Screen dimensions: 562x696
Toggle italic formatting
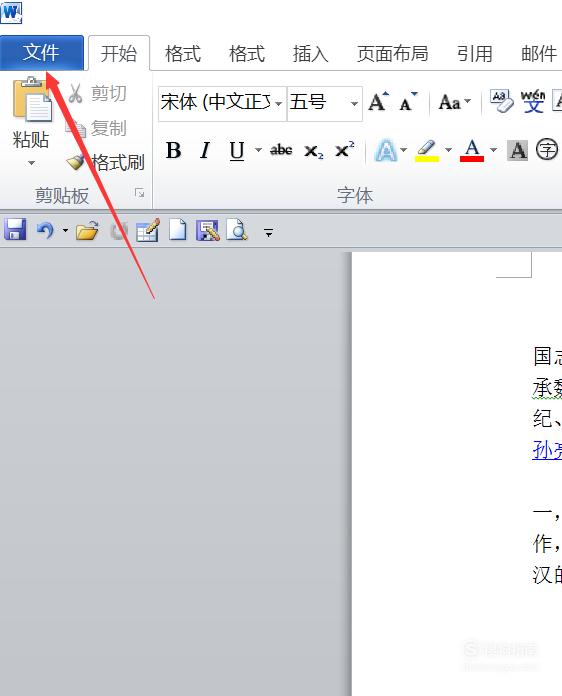point(205,150)
